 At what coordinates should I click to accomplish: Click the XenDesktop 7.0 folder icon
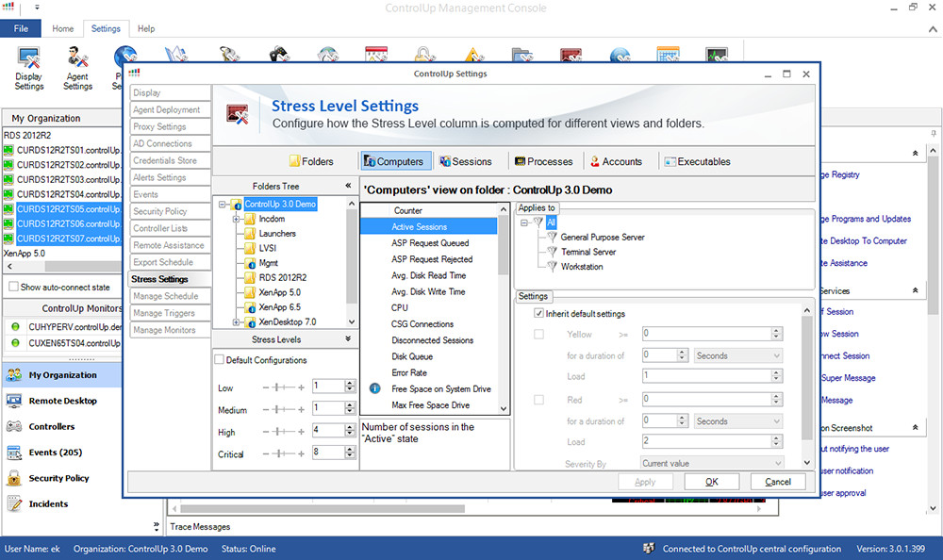[250, 321]
